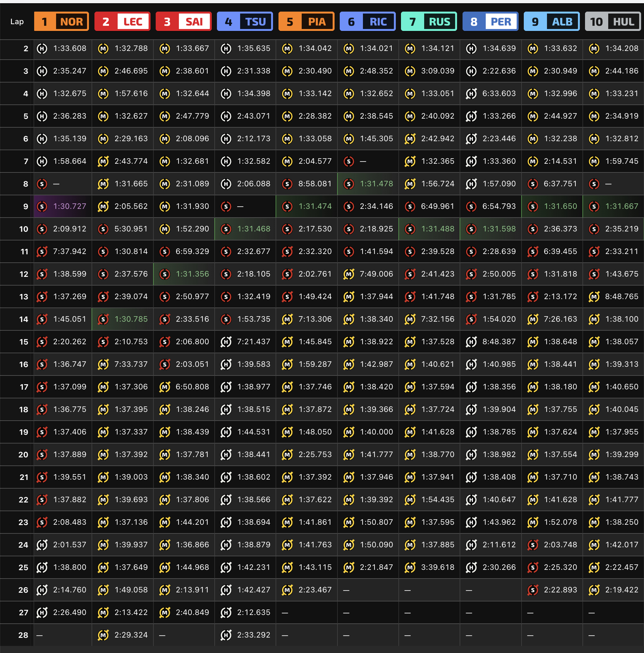Click the soft tyre icon in PIA's lap 8
Screen dimensions: 644x653
(x=287, y=184)
